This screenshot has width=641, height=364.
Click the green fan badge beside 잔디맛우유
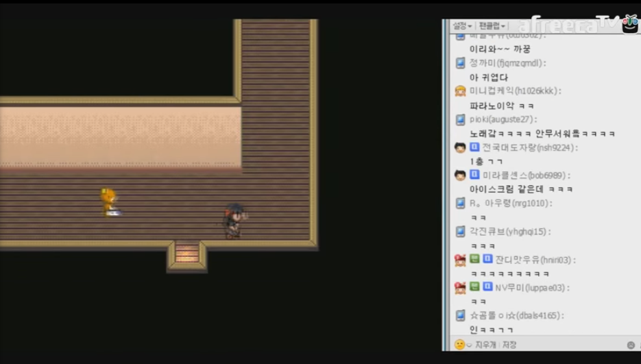pos(474,260)
